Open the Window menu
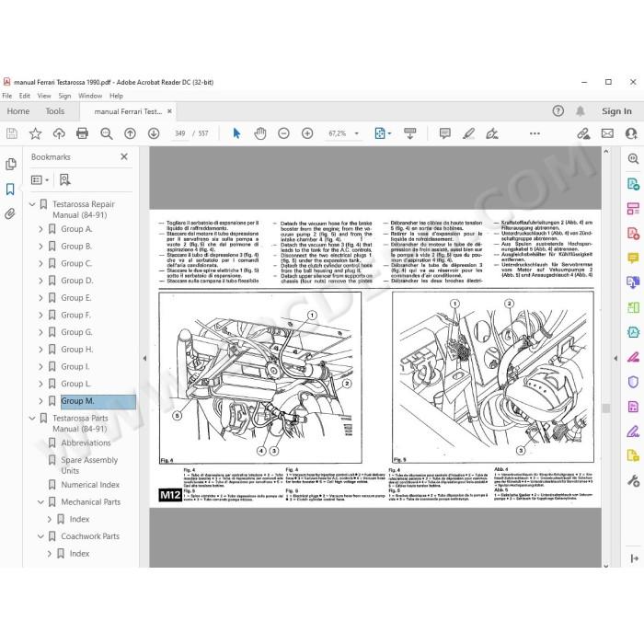The height and width of the screenshot is (644, 644). click(90, 96)
